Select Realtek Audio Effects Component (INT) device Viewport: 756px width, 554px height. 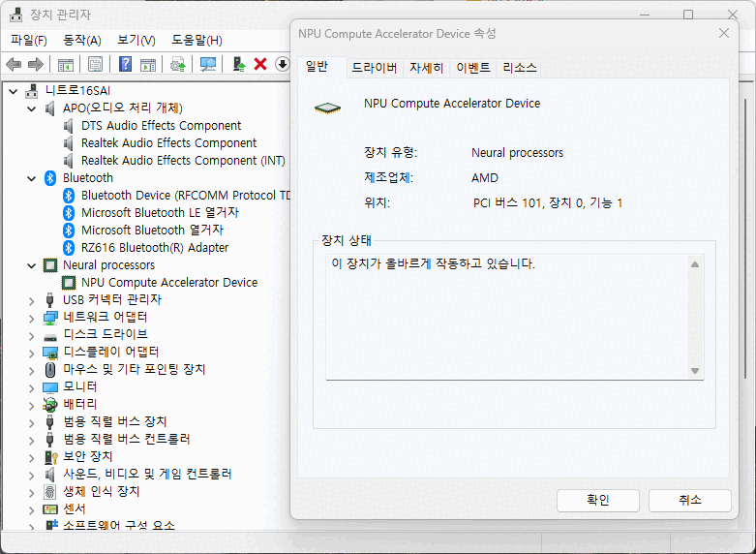(x=183, y=160)
